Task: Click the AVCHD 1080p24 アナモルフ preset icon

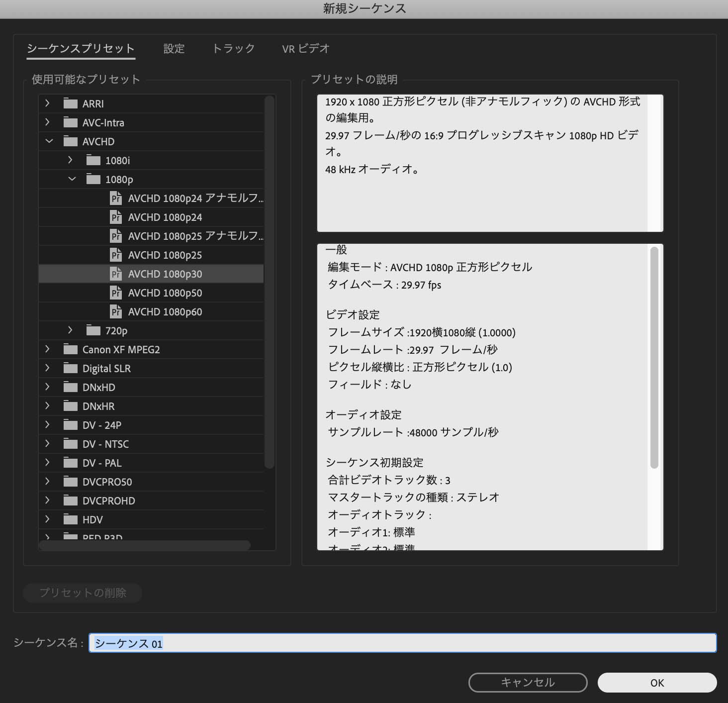Action: [116, 198]
